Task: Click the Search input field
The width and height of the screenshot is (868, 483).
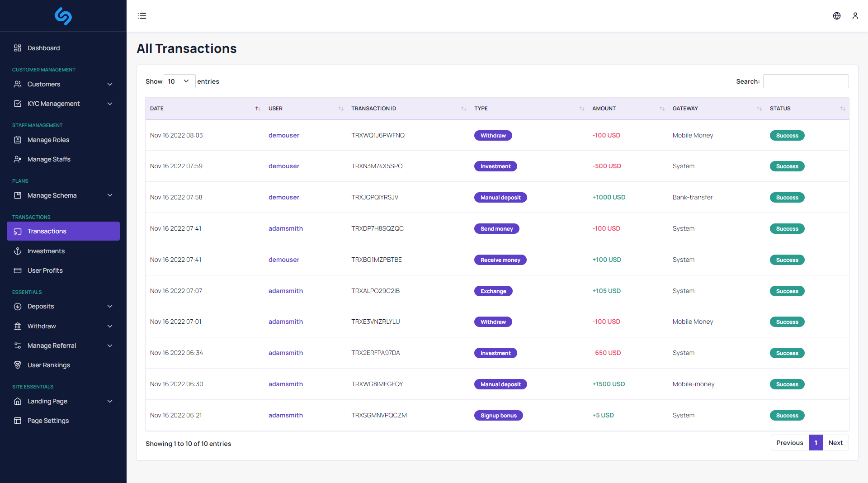Action: pos(805,81)
